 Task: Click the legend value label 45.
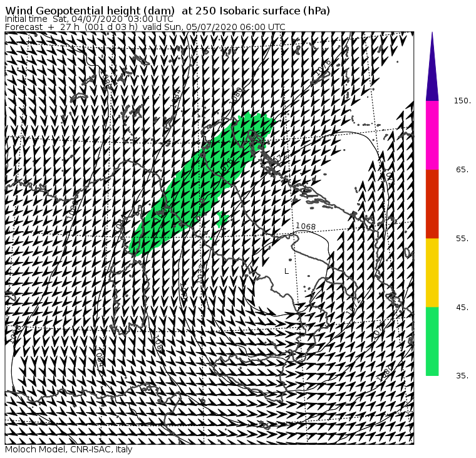[462, 308]
